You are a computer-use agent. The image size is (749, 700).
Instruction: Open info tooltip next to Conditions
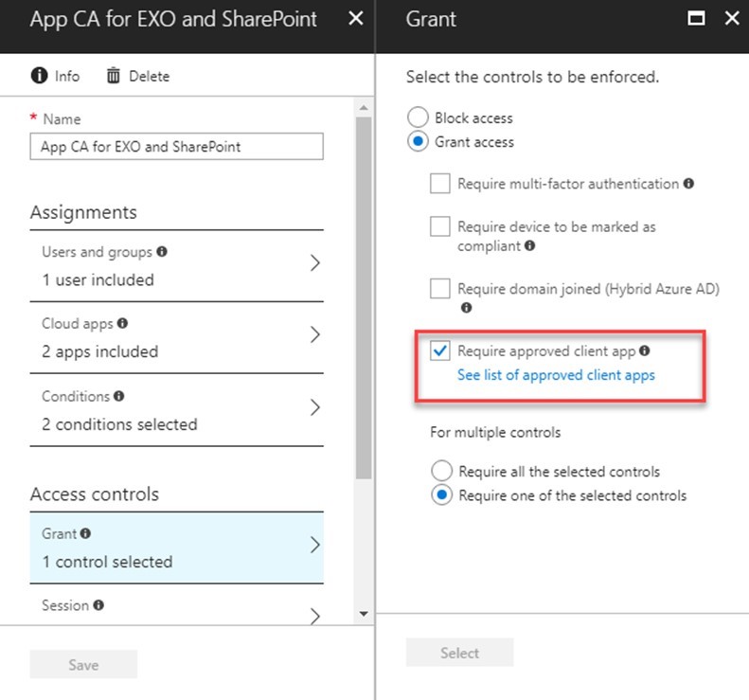(x=119, y=396)
